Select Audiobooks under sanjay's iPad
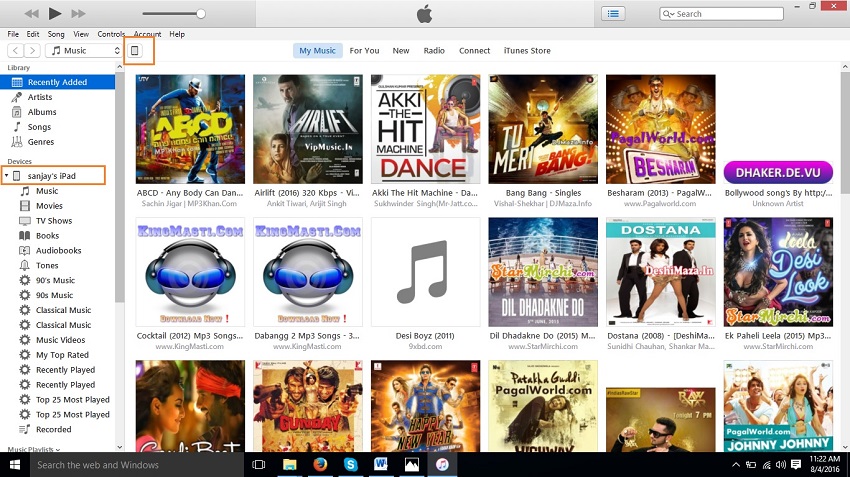 pos(59,251)
